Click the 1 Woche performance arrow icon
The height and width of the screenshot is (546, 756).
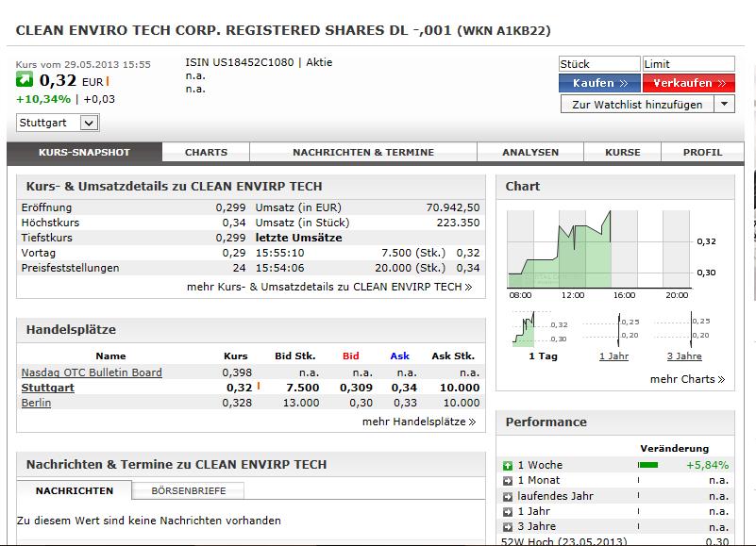[x=508, y=465]
